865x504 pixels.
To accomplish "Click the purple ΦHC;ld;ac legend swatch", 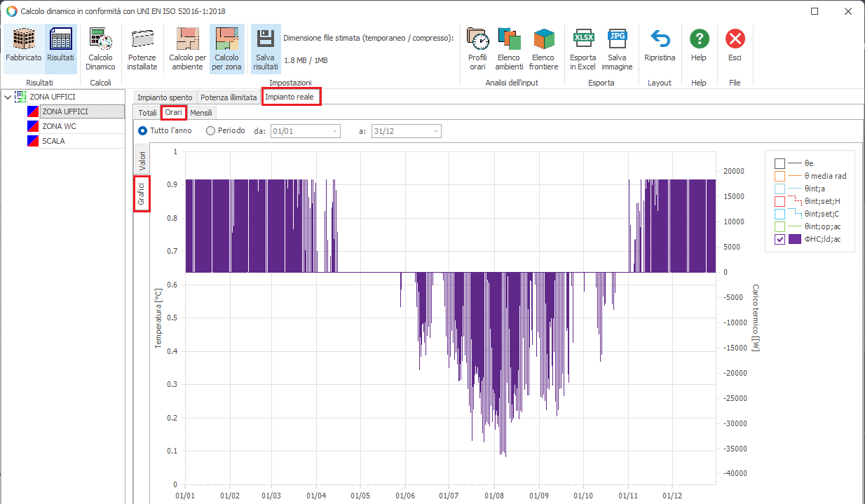I will (795, 239).
